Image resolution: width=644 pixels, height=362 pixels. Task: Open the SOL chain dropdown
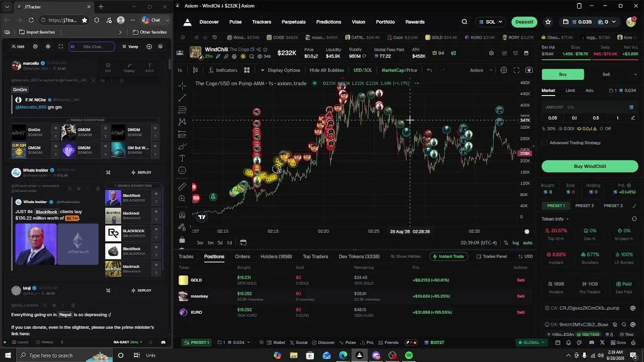[x=491, y=22]
